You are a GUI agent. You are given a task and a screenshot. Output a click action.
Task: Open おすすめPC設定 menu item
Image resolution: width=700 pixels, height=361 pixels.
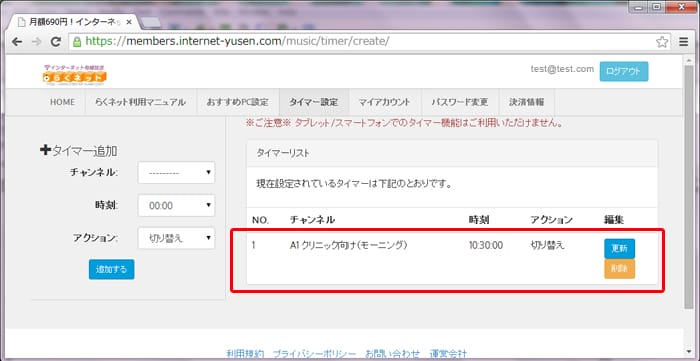coord(238,102)
